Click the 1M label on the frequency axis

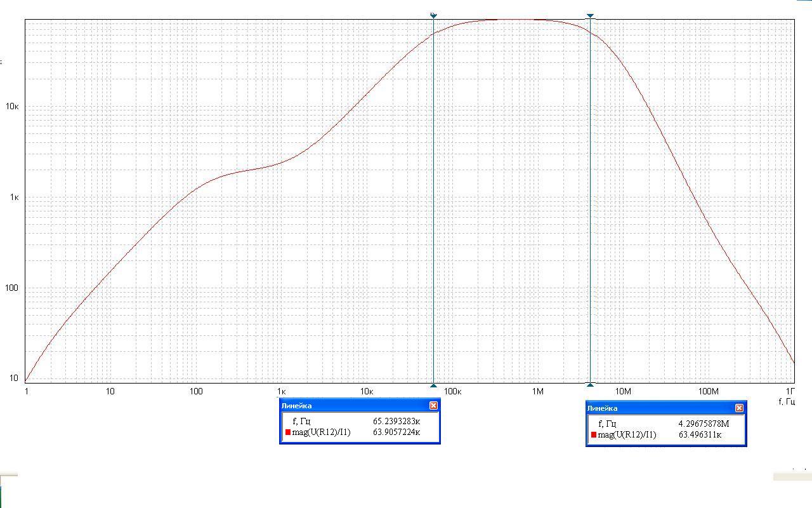(538, 391)
